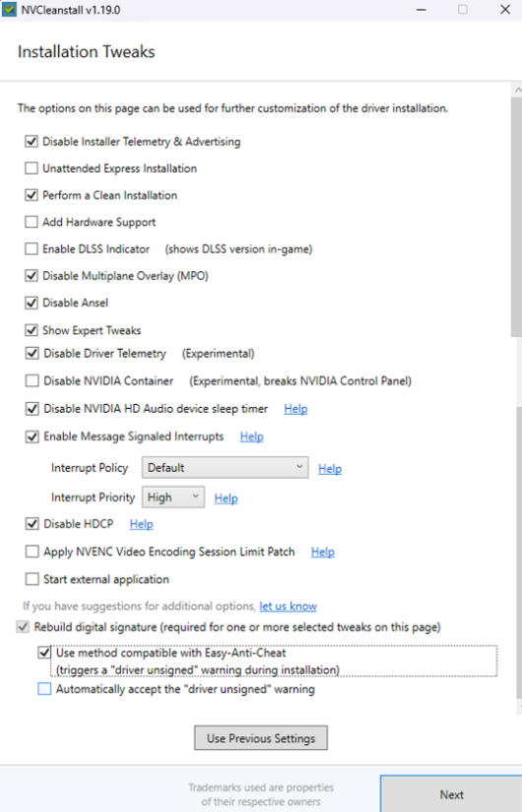Click the let us know link
Viewport: 522px width, 812px height.
point(289,606)
